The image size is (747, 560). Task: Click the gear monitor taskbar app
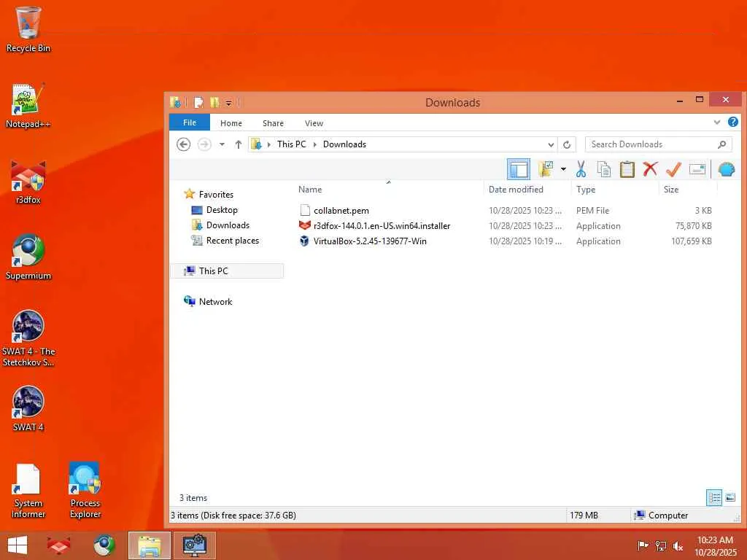(x=195, y=545)
